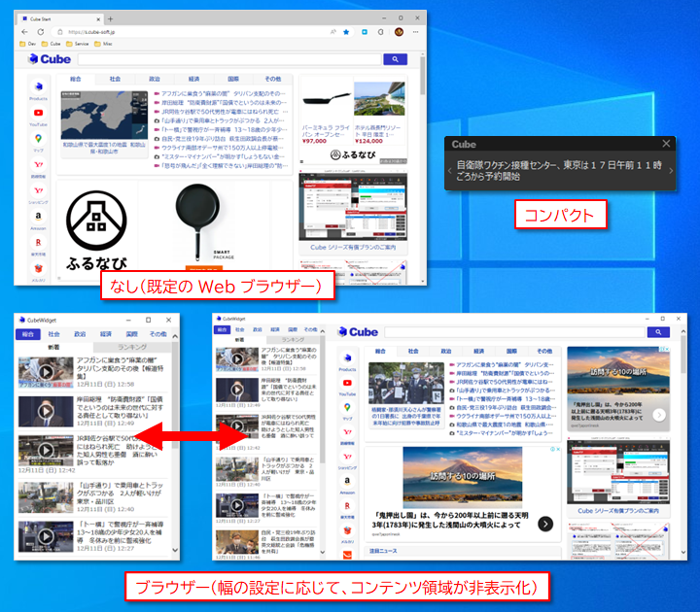700x612 pixels.
Task: Open Rakuten shortcut in Cube Start browser sidebar
Action: 38,246
